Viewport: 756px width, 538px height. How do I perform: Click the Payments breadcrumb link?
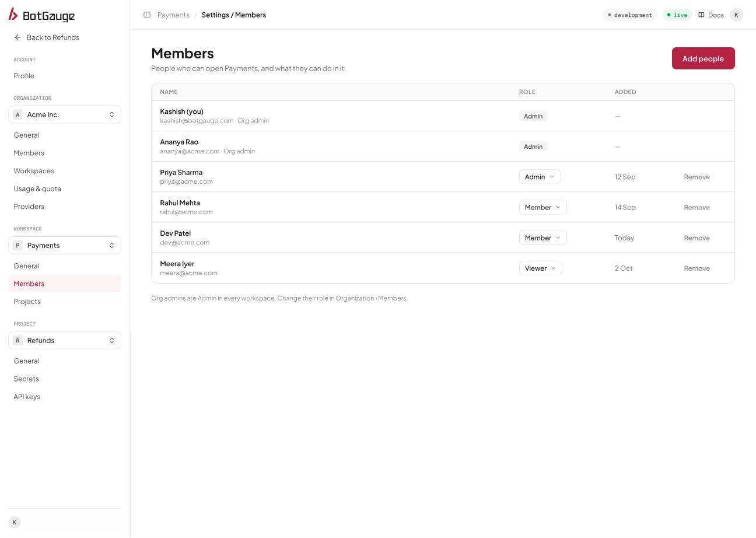pyautogui.click(x=173, y=15)
